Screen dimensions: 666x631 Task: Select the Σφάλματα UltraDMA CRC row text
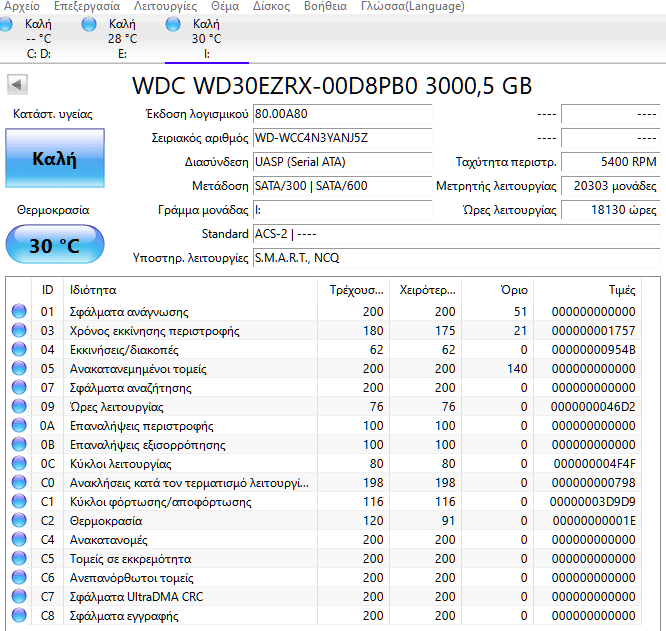pyautogui.click(x=136, y=597)
